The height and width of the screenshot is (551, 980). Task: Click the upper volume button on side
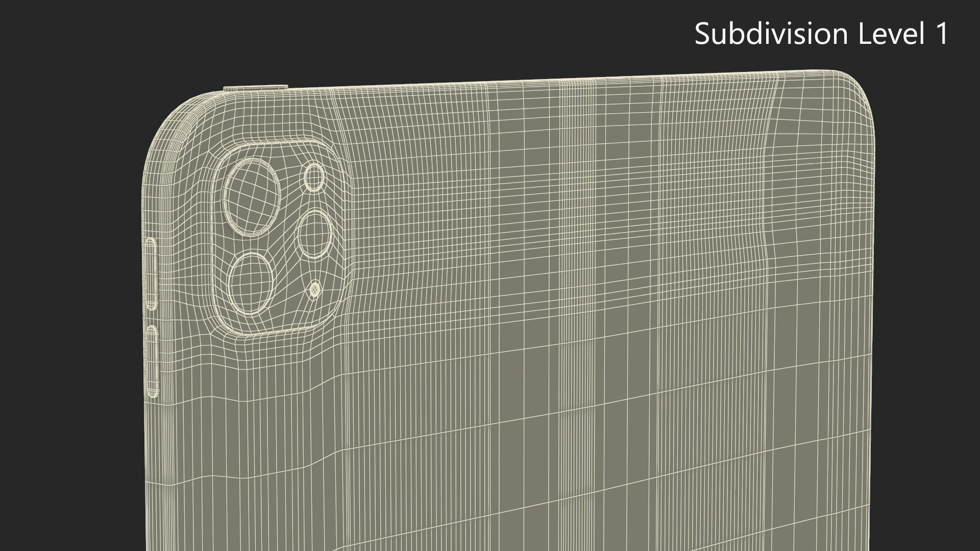tap(152, 273)
